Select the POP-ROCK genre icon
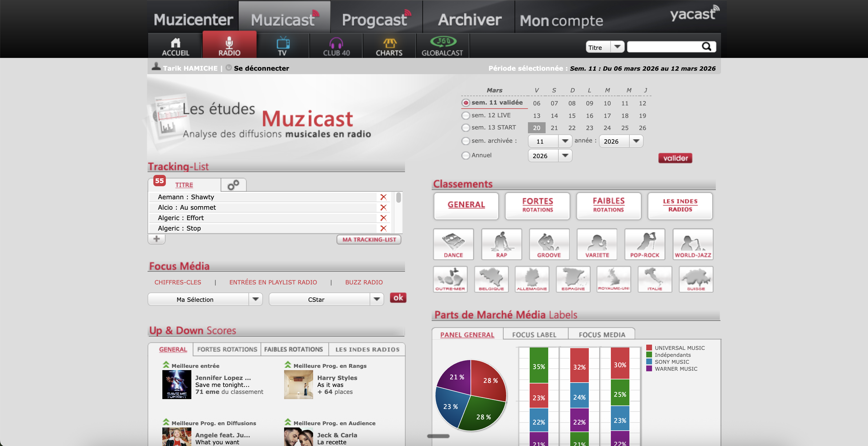 pyautogui.click(x=645, y=244)
